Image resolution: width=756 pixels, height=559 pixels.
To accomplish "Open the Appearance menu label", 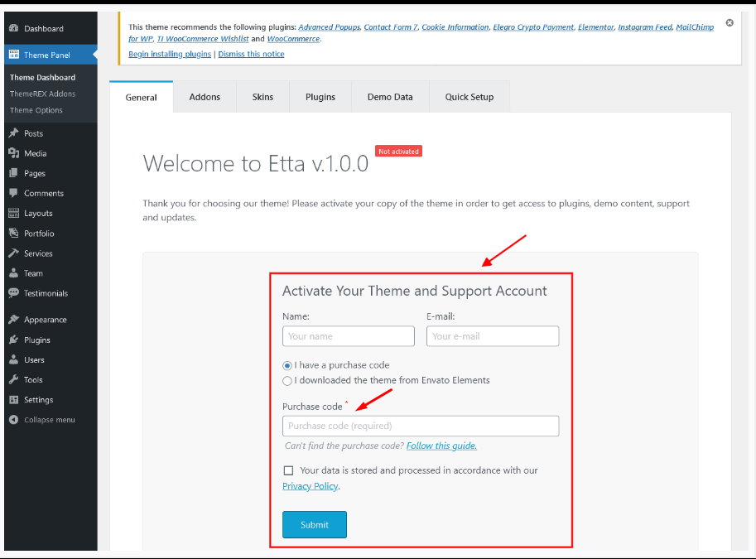I will (x=46, y=320).
